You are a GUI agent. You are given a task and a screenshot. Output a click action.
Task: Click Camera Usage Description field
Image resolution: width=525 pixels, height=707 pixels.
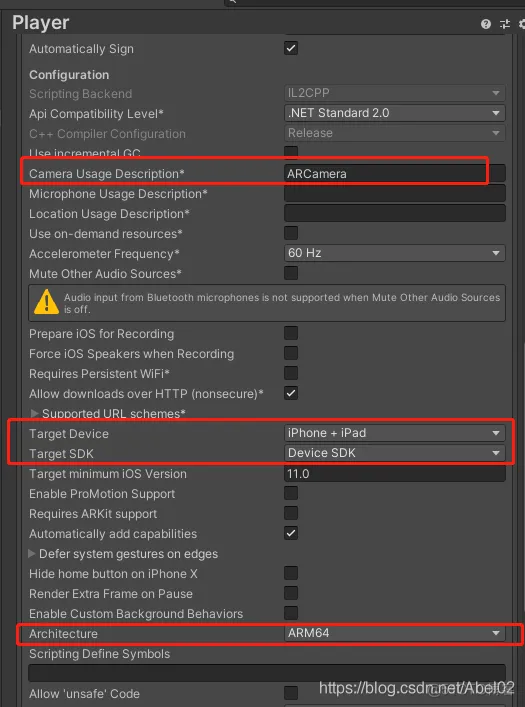click(395, 174)
